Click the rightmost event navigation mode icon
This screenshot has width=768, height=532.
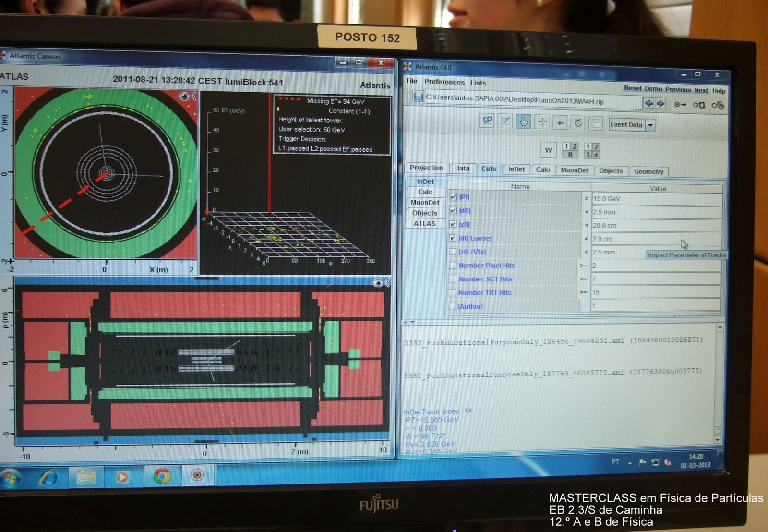[x=718, y=105]
